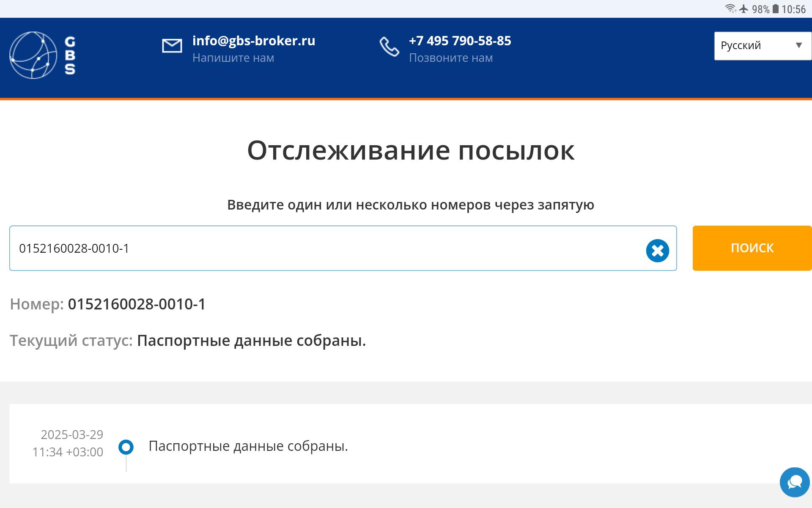The height and width of the screenshot is (508, 812).
Task: Open the chat bubble widget
Action: coord(794,482)
